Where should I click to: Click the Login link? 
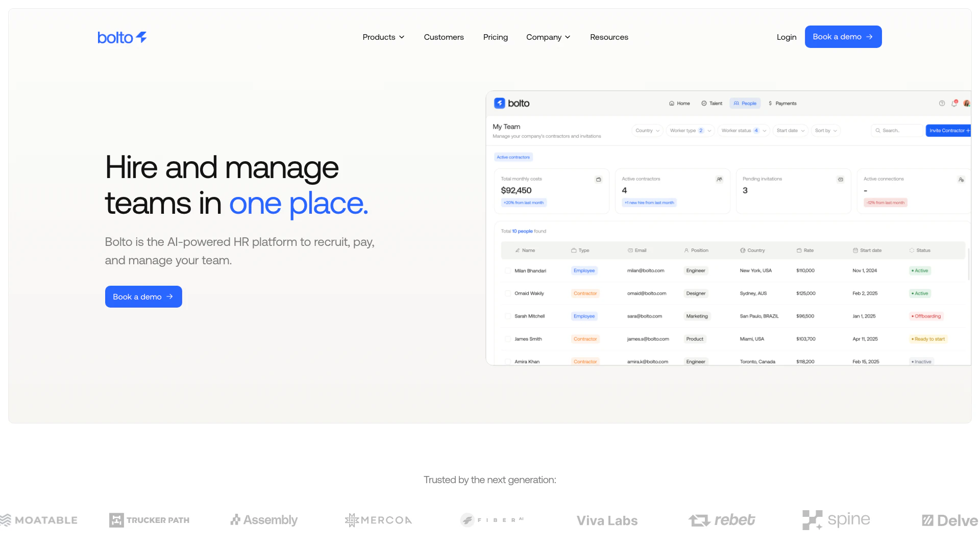pyautogui.click(x=786, y=37)
